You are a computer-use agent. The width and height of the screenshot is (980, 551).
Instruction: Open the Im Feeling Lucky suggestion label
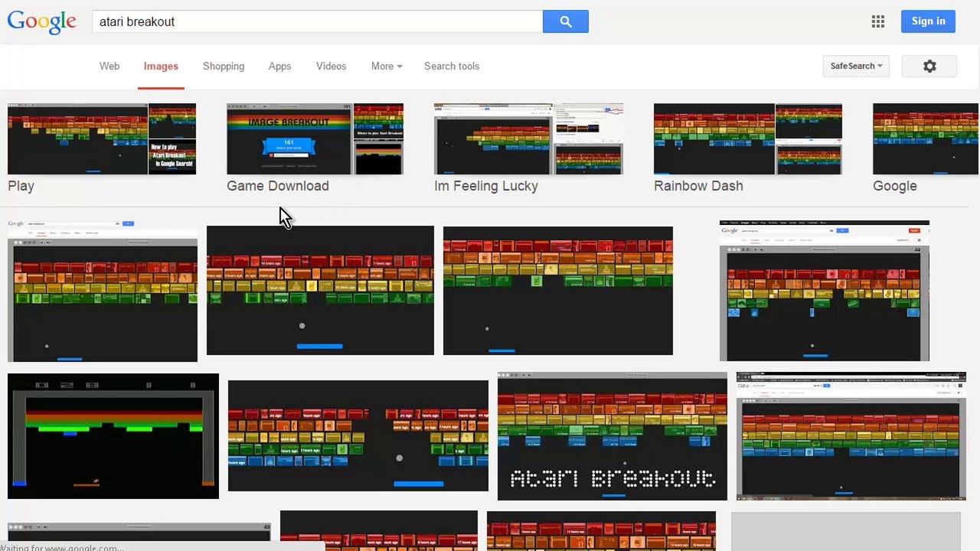coord(486,186)
